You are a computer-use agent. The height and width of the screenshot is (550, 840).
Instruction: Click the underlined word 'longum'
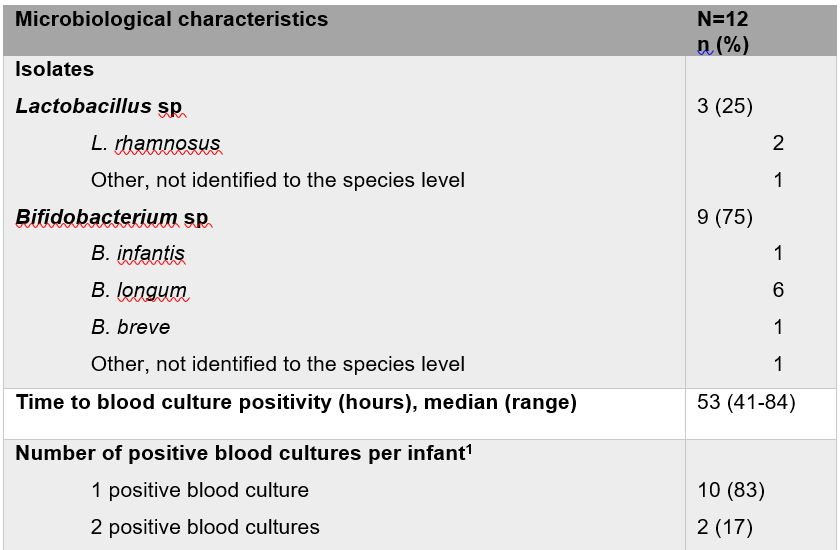(152, 290)
